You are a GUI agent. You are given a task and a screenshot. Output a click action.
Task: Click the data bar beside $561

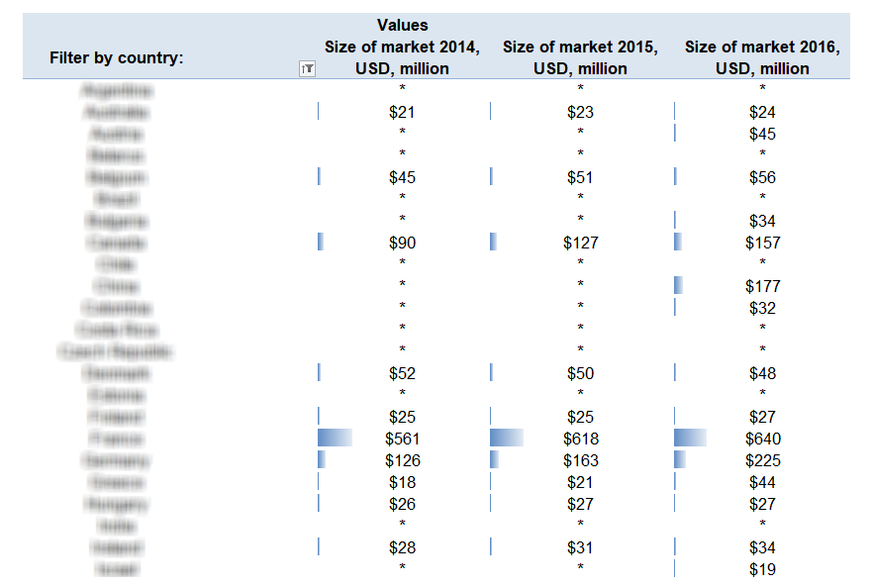tap(335, 438)
